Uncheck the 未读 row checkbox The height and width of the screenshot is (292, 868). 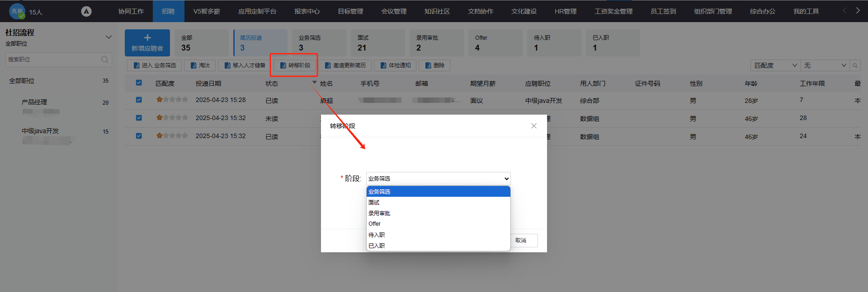pos(139,118)
